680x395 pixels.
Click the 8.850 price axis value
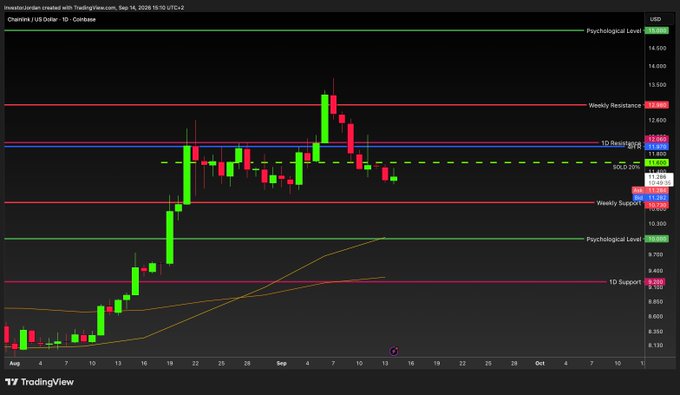[655, 302]
